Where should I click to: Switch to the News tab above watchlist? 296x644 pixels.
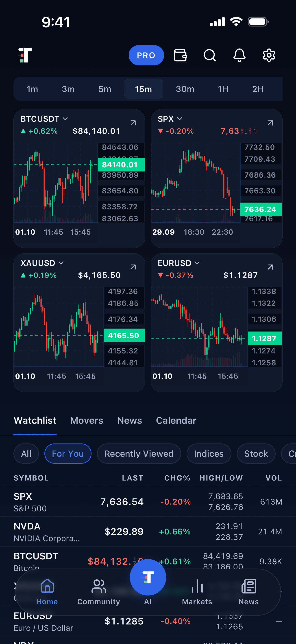(x=130, y=421)
